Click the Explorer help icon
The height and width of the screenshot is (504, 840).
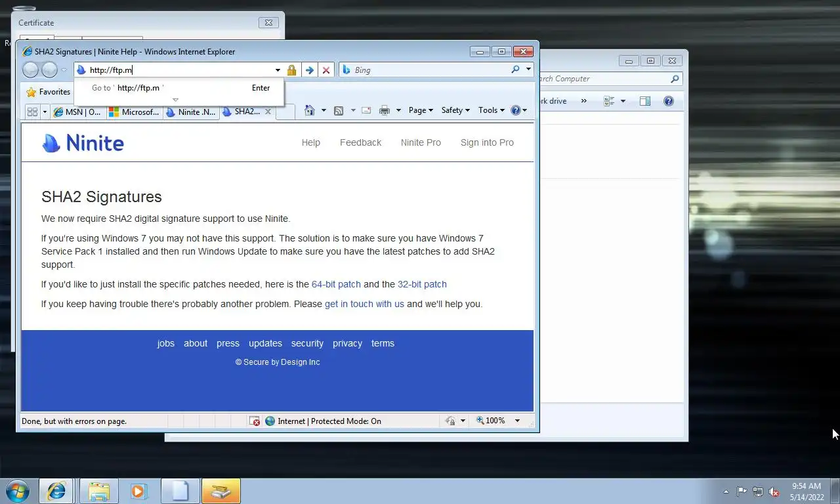tap(669, 101)
